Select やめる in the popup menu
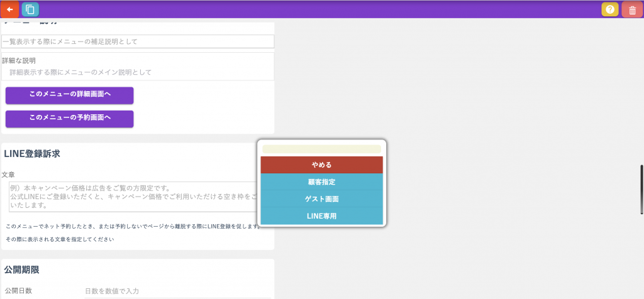The width and height of the screenshot is (644, 299). [x=321, y=165]
